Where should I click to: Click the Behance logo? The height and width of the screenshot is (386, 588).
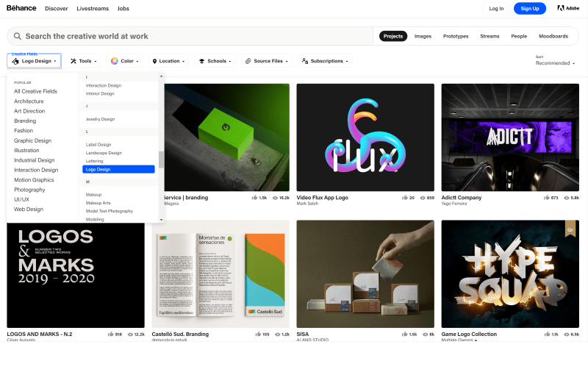click(x=21, y=8)
